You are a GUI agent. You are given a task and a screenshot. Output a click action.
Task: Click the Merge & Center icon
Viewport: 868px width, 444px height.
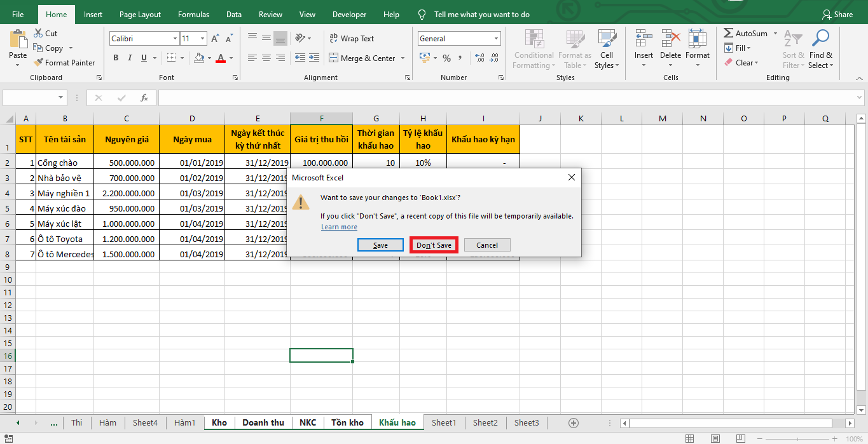tap(334, 58)
